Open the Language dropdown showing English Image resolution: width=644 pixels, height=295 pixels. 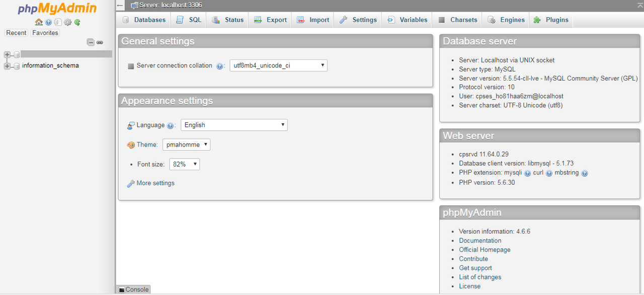234,125
